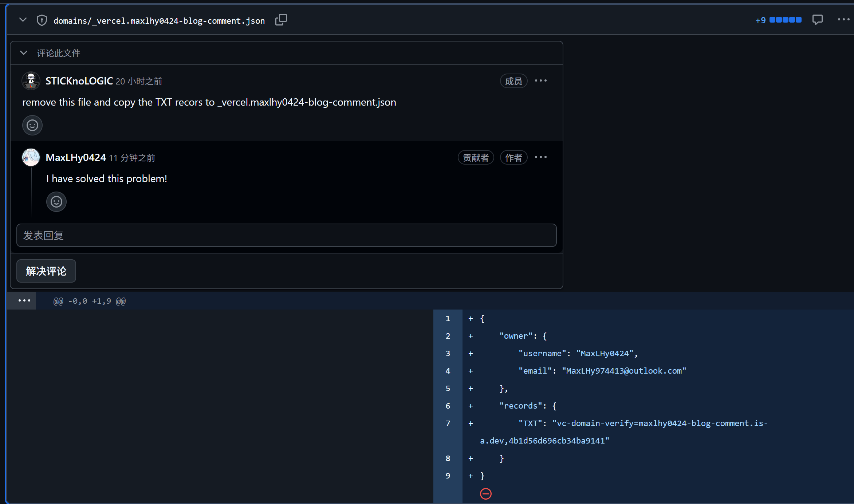Open MaxLHy0424 comment three-dot menu
The image size is (854, 504).
(541, 157)
